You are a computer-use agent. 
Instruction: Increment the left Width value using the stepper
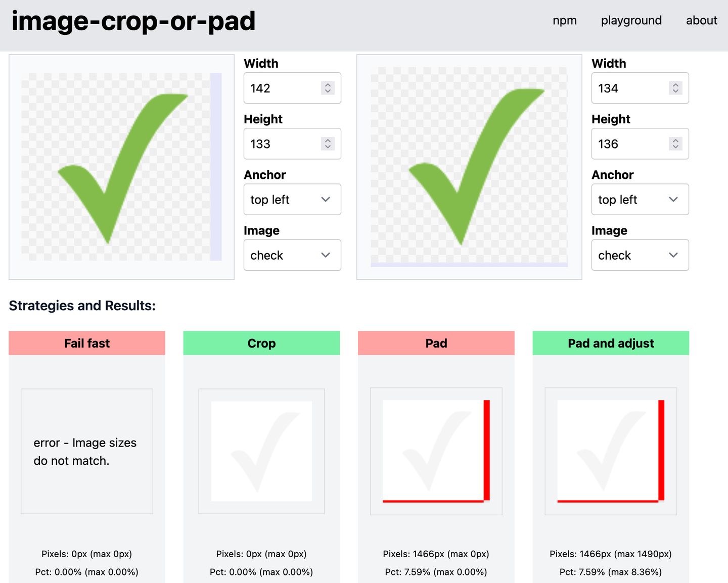328,84
